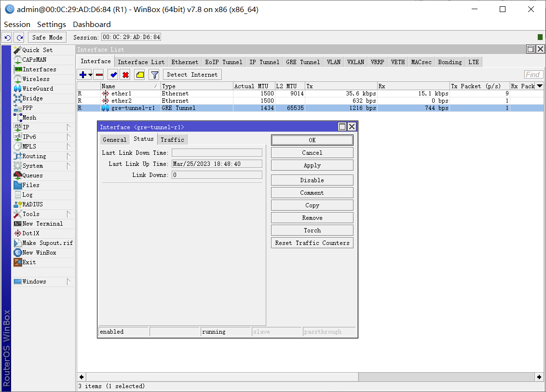This screenshot has width=546, height=392.
Task: Open the Session menu
Action: (17, 25)
